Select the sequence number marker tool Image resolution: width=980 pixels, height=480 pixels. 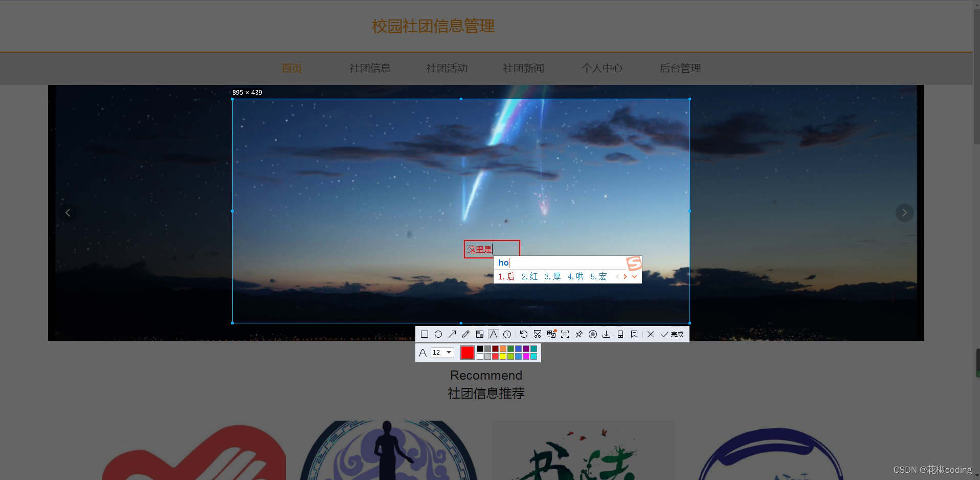(507, 334)
